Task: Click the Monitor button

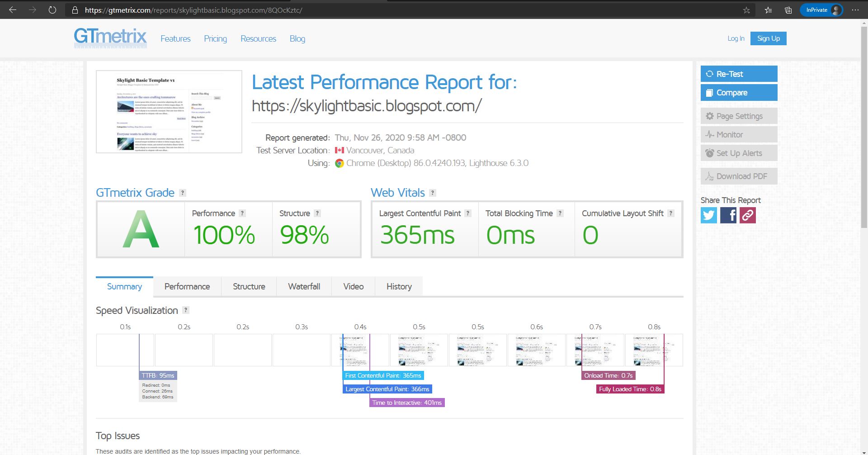Action: [x=739, y=134]
